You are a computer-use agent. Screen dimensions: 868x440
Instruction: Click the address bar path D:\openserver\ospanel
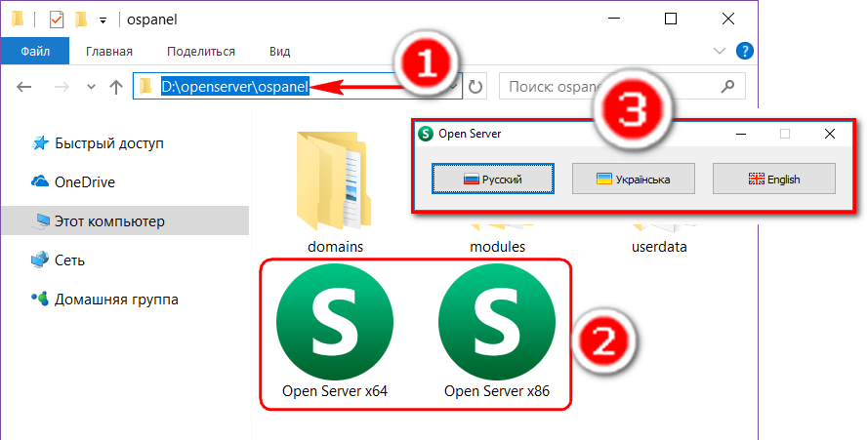[x=234, y=87]
